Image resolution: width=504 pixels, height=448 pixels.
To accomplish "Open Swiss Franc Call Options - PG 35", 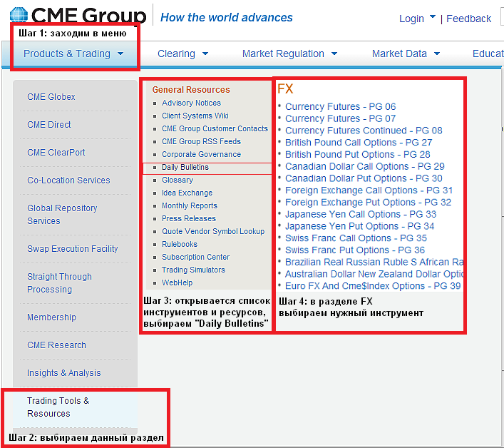I will [356, 238].
